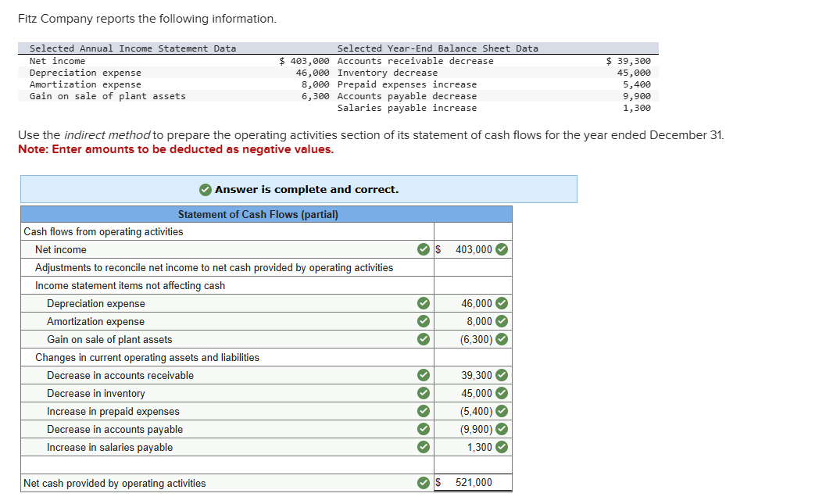
Task: Click the label-side check on Amortization expense row
Action: [424, 321]
